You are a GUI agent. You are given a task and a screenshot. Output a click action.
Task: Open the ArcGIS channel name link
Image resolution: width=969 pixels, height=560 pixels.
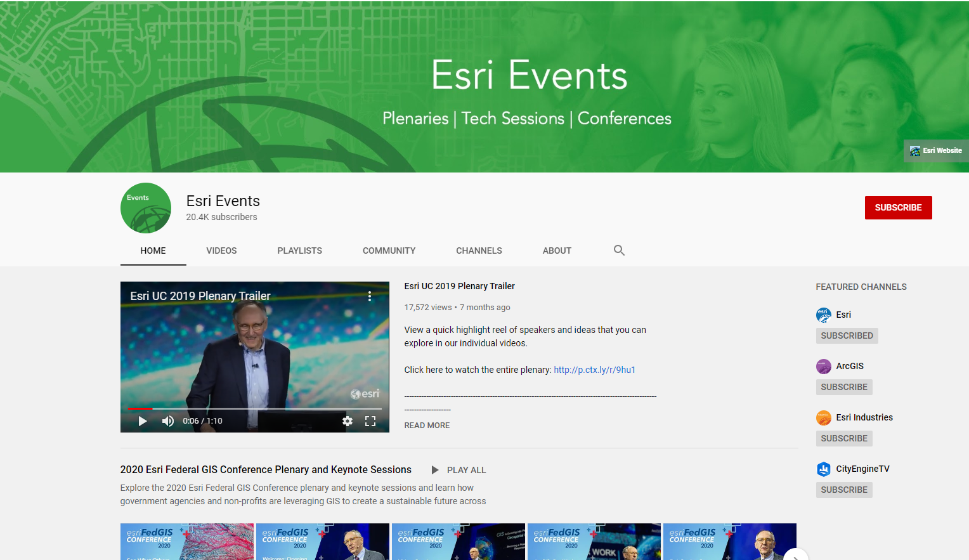coord(850,366)
